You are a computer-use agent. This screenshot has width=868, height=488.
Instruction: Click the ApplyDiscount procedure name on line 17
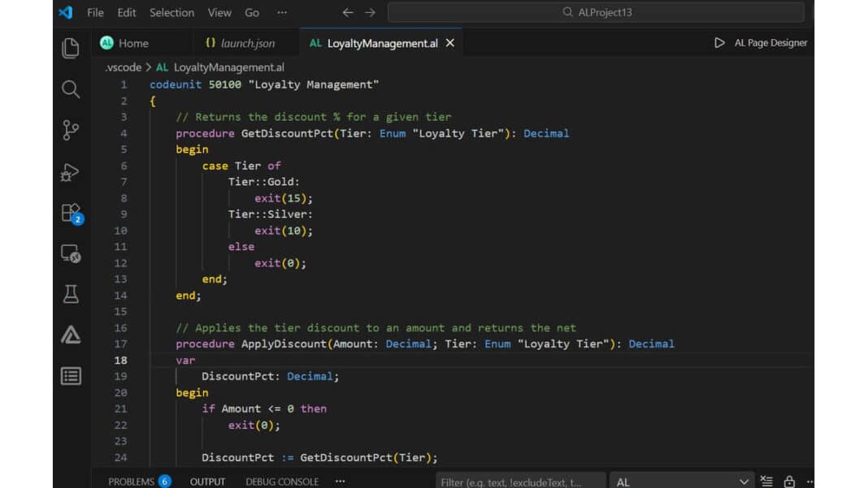(284, 344)
